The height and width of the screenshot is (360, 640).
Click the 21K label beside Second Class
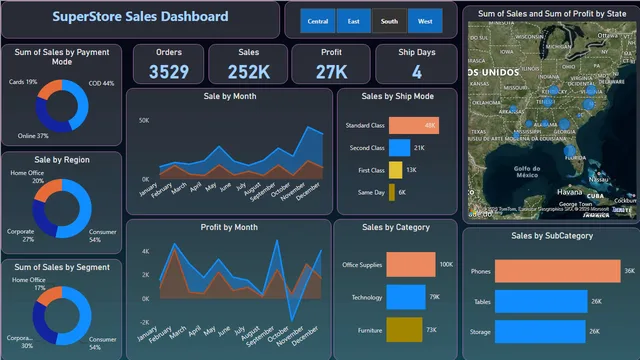(x=419, y=148)
